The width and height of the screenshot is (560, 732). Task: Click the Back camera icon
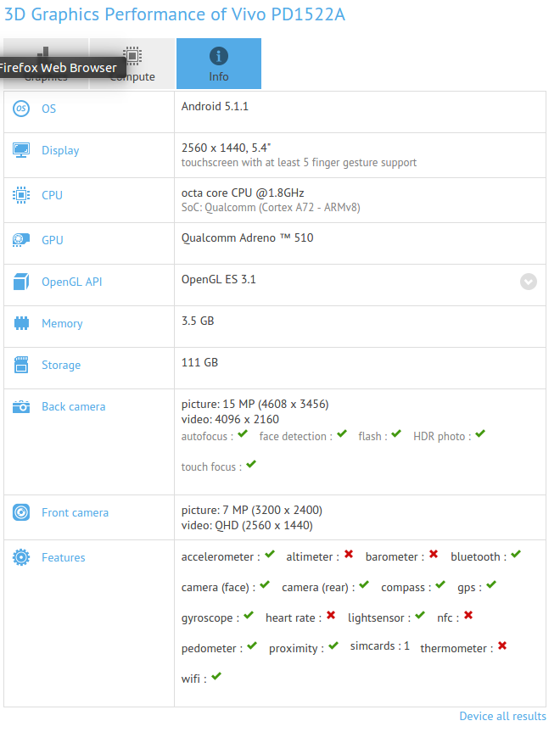click(21, 406)
